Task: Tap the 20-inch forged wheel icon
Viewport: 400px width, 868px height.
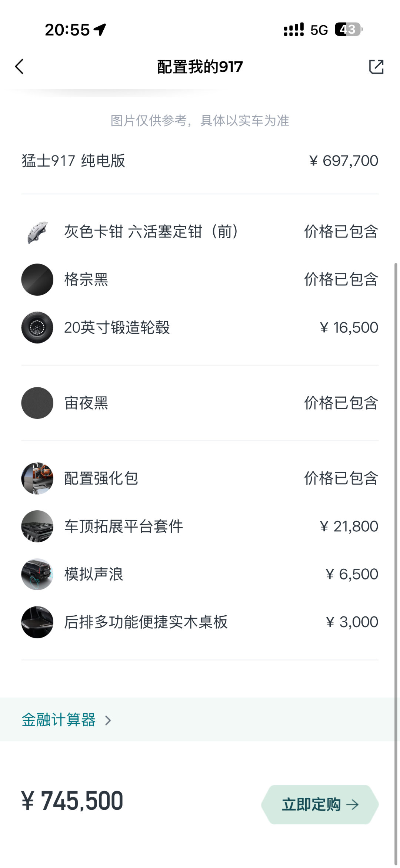Action: tap(37, 327)
